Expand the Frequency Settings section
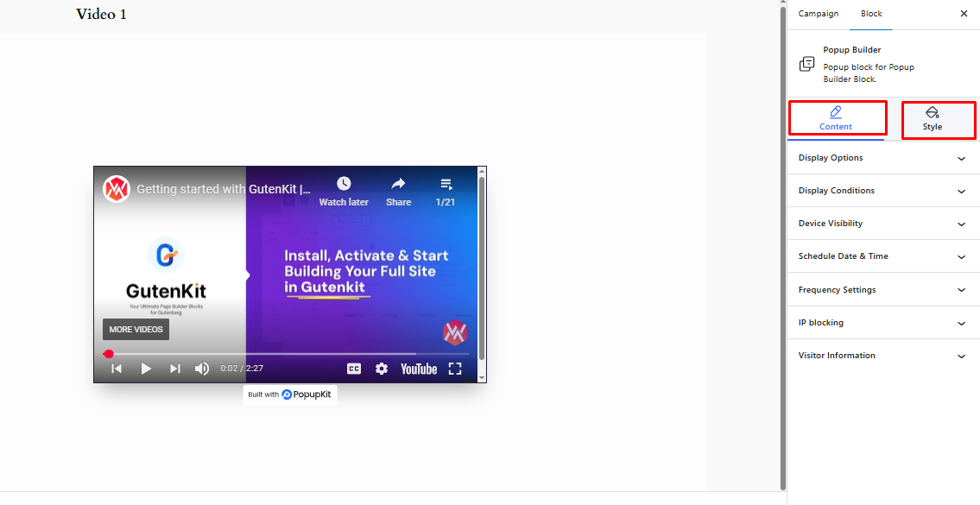Viewport: 980px width, 505px height. click(x=882, y=290)
